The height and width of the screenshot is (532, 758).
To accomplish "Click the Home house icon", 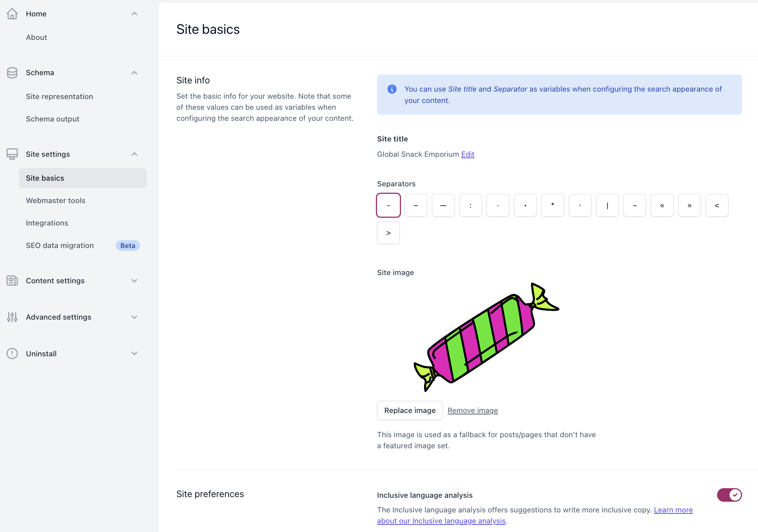I will (12, 14).
